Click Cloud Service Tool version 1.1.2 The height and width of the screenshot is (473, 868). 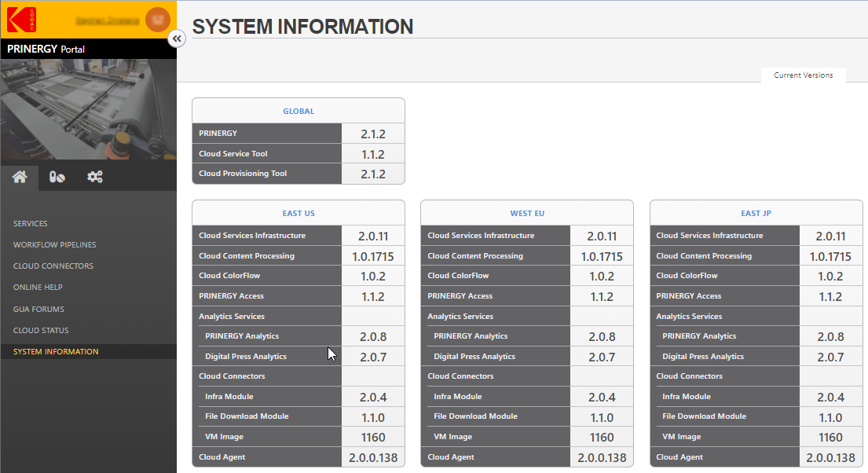tap(373, 155)
